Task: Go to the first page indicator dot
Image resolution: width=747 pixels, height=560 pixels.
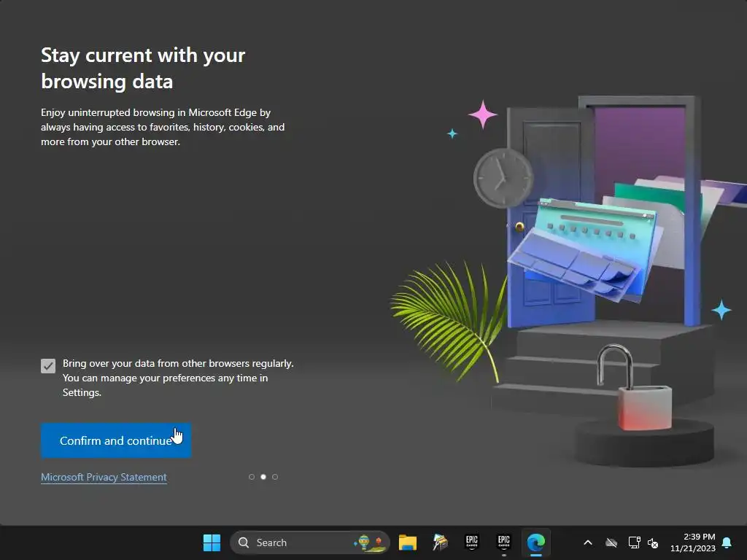Action: pos(252,477)
